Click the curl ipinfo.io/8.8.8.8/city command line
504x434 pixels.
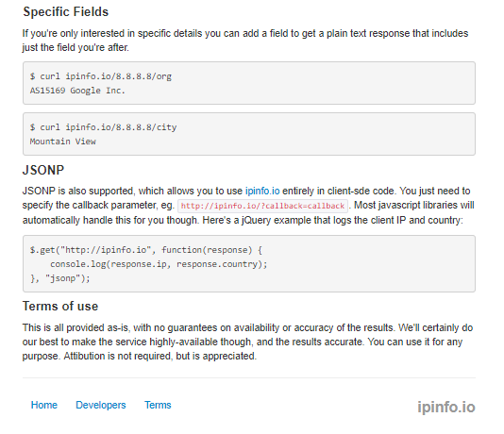pyautogui.click(x=103, y=127)
